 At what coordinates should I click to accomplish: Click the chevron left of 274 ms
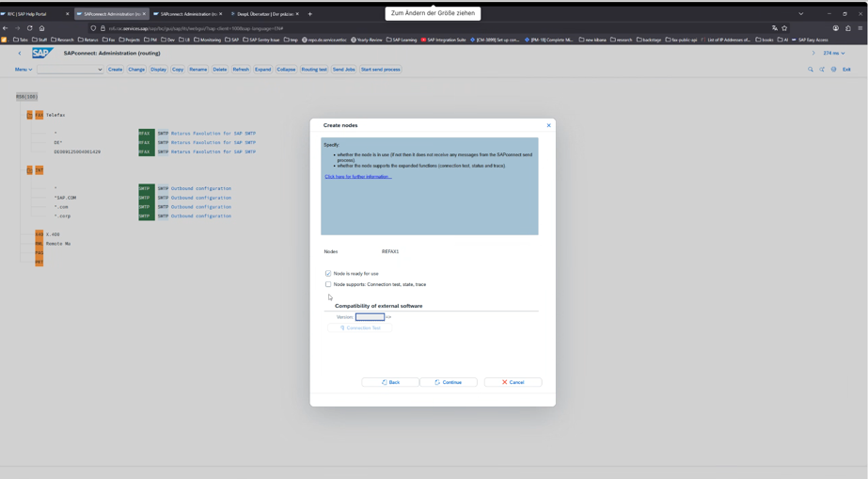pyautogui.click(x=813, y=53)
